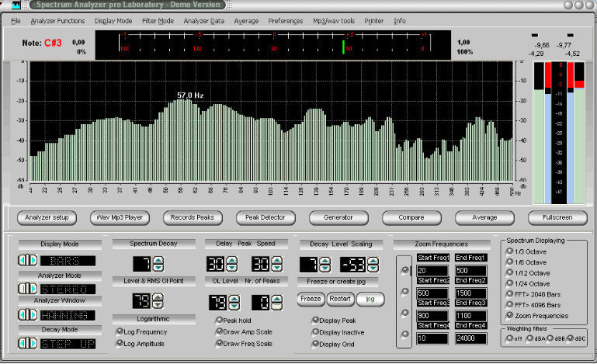597x364 pixels.
Task: Decrease the Scaling value of -53
Action: point(373,268)
